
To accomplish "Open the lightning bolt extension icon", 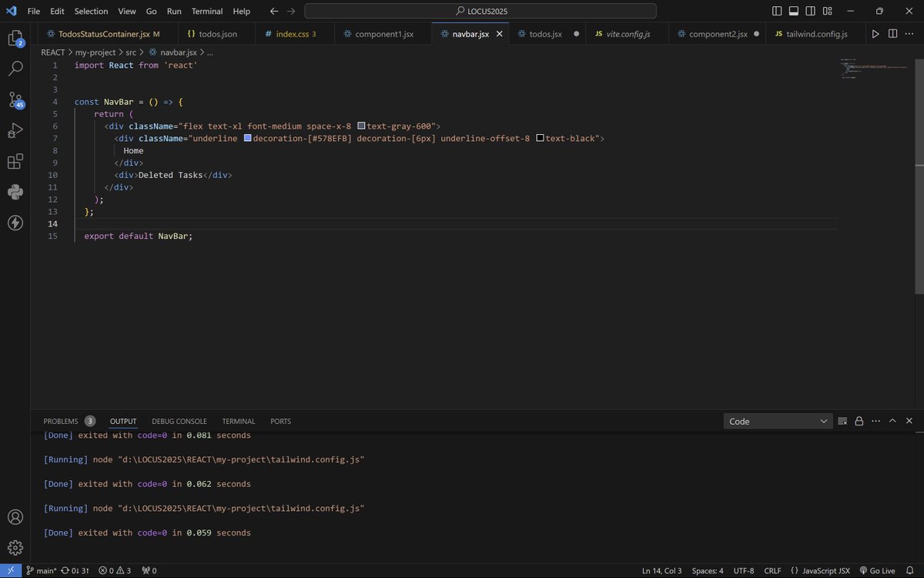I will point(15,223).
